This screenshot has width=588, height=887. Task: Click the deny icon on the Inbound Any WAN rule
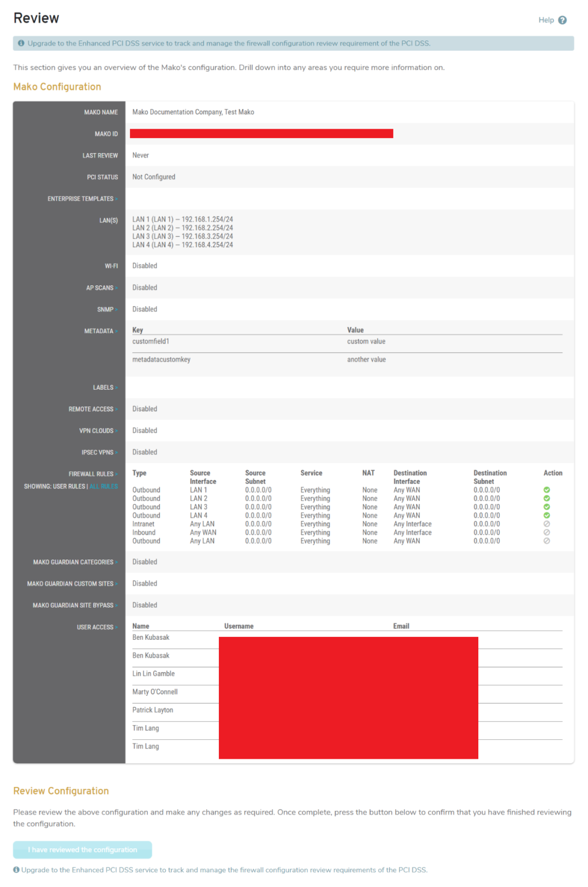point(547,532)
